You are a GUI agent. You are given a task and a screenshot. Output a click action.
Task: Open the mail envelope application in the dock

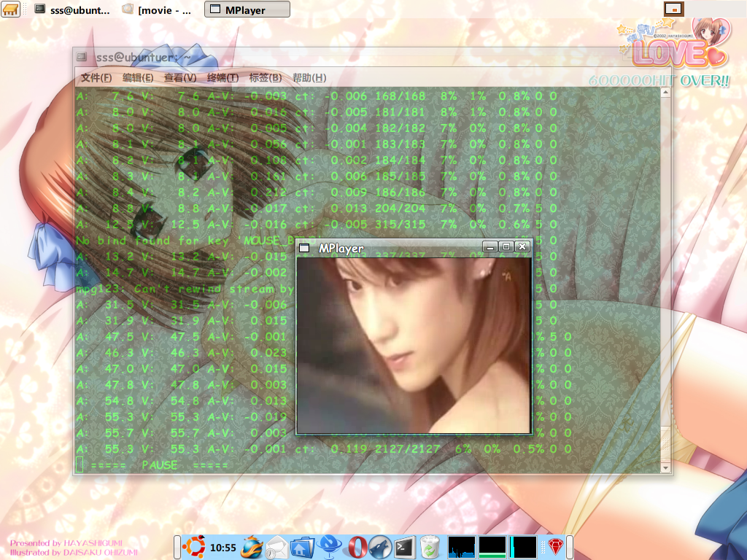[x=276, y=547]
